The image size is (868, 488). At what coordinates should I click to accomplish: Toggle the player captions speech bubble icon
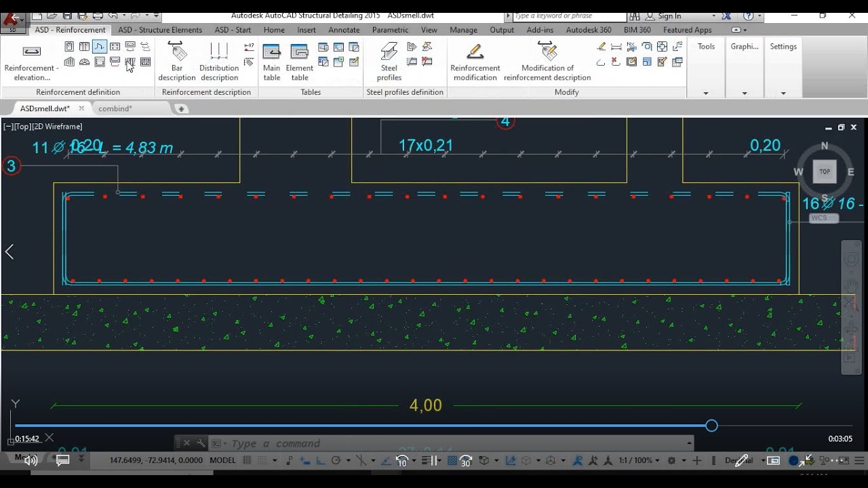pos(62,460)
